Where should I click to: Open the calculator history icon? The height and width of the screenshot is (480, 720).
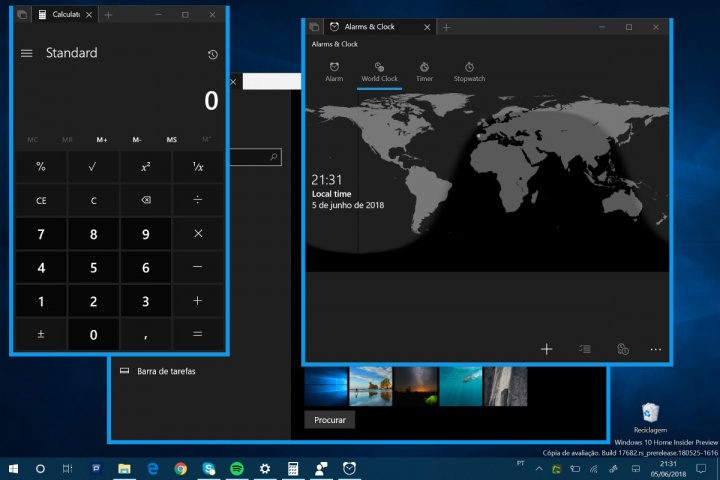point(212,54)
